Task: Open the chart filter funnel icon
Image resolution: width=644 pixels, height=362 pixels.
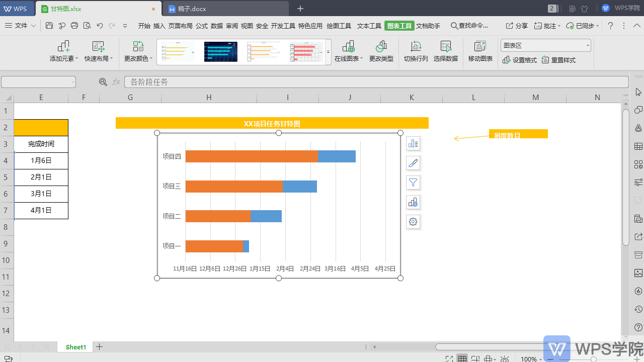Action: coord(413,183)
